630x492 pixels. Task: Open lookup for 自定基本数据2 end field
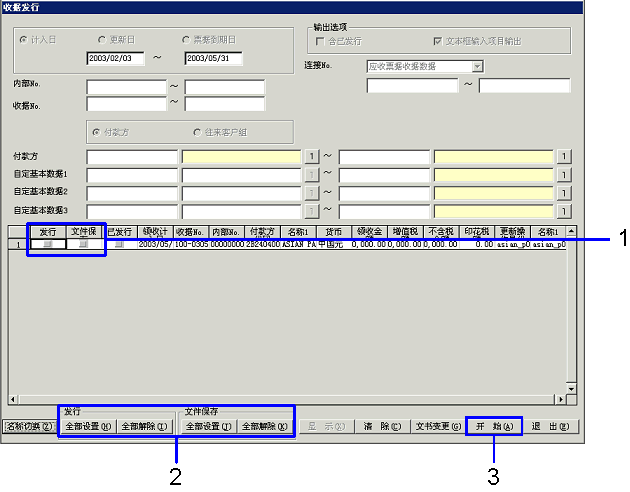coord(563,192)
